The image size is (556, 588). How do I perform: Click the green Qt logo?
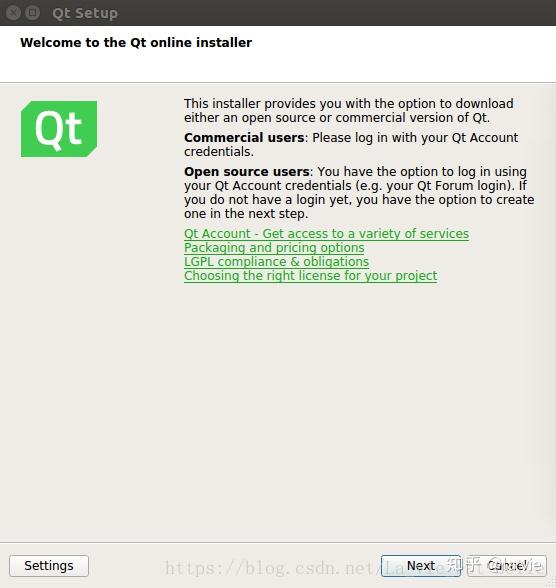[59, 129]
